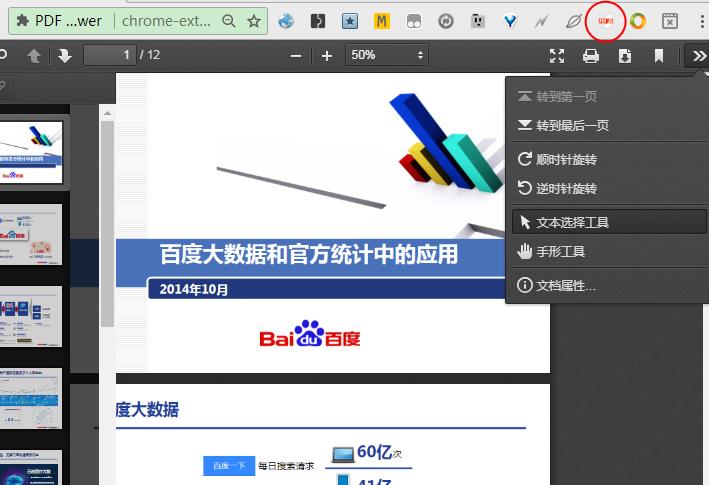
Task: Open the third page thumbnail in sidebar
Action: click(x=31, y=316)
